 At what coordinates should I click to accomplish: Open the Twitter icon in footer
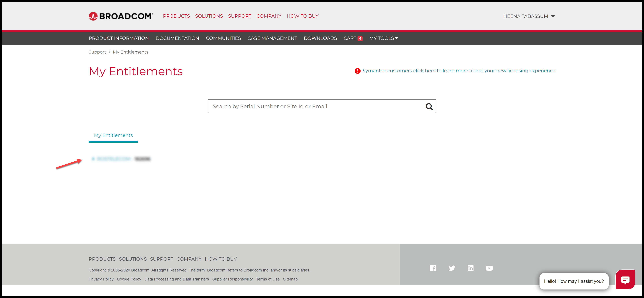point(452,268)
